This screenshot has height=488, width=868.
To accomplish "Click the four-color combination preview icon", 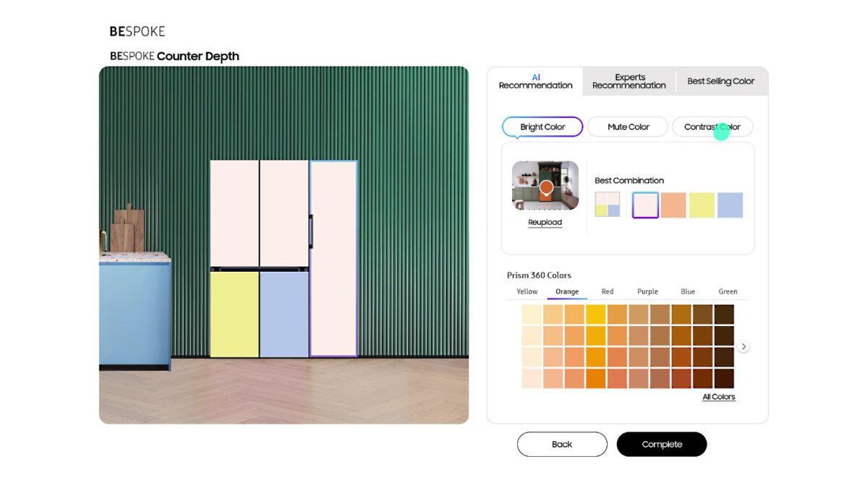I will click(607, 205).
